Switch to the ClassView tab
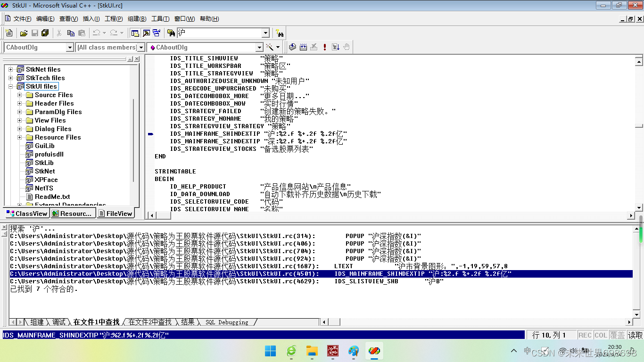Image resolution: width=644 pixels, height=362 pixels. (26, 214)
